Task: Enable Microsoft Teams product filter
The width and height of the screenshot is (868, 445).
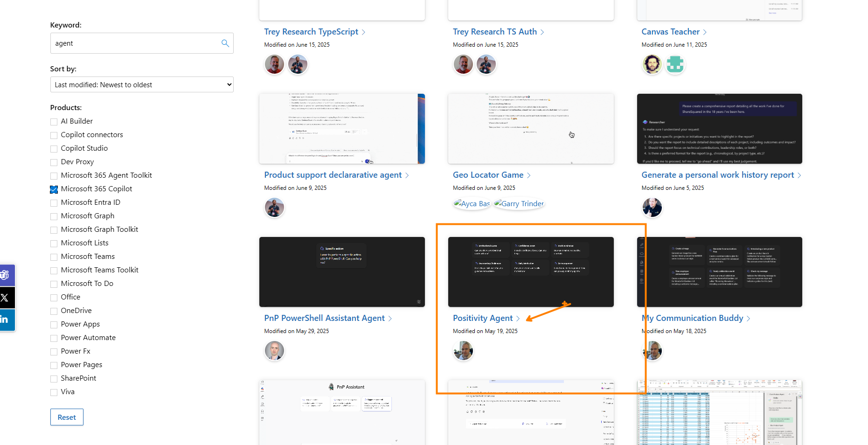Action: (x=54, y=257)
